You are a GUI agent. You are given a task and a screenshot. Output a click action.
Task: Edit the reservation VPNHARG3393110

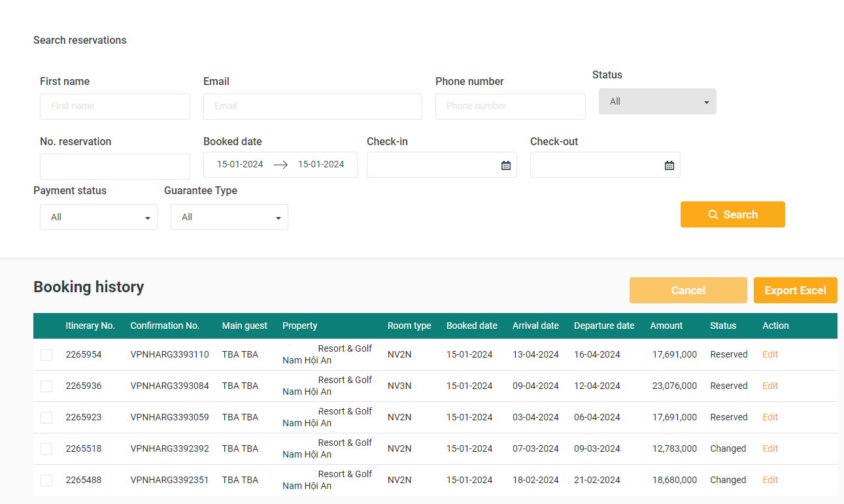[770, 354]
